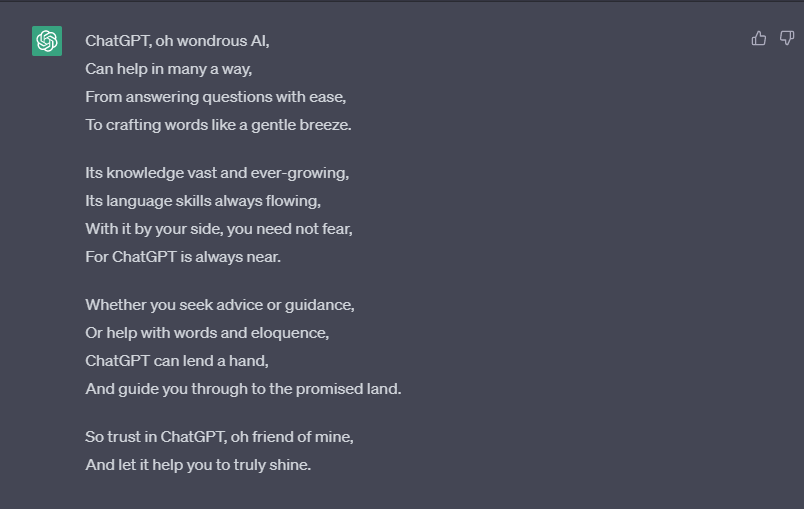Click the thumbs down feedback icon

(787, 39)
